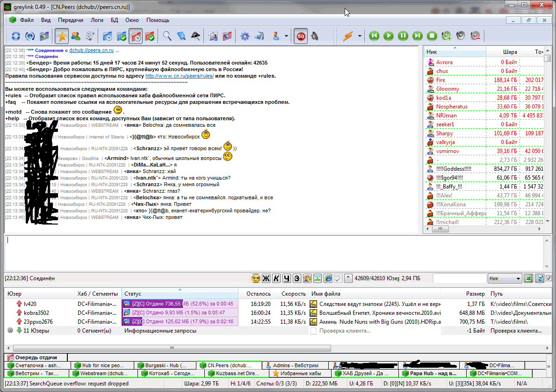Click the user list filter text field
Image resolution: width=556 pixels, height=392 pixels.
pyautogui.click(x=459, y=278)
